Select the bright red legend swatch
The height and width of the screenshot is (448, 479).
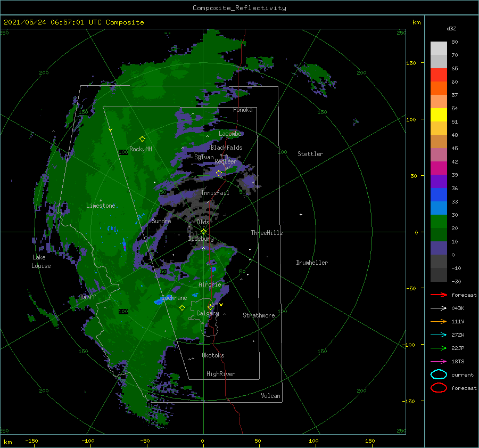click(439, 75)
